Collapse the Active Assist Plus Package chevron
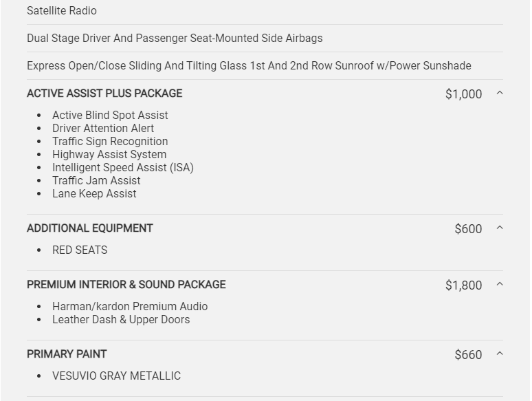Screen dimensions: 532x401 (x=500, y=93)
